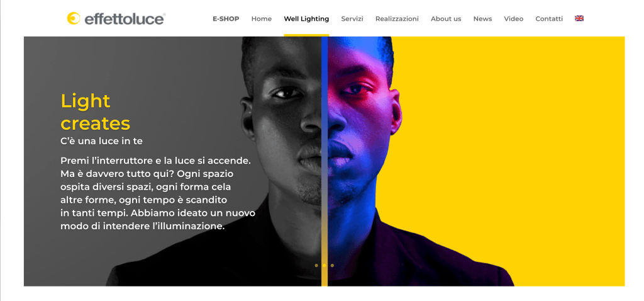Click the effettoluce wordmark in header
The height and width of the screenshot is (301, 644).
[125, 19]
